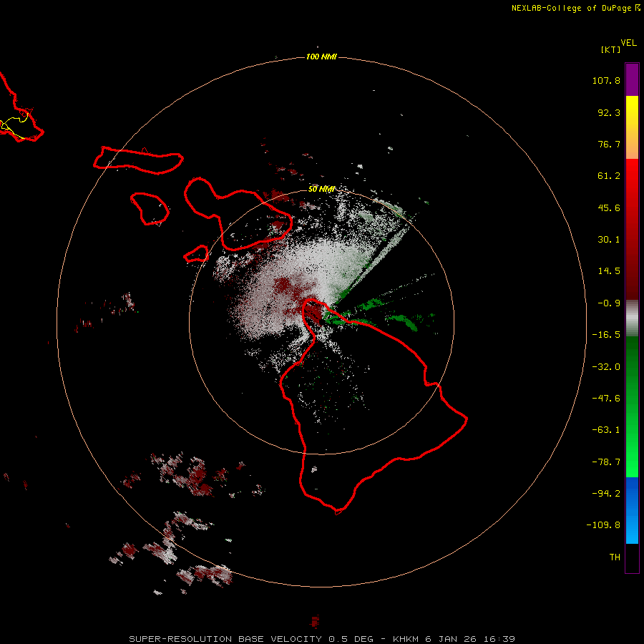Pick the red segment of the color bar
The width and height of the screenshot is (644, 644).
click(x=632, y=229)
